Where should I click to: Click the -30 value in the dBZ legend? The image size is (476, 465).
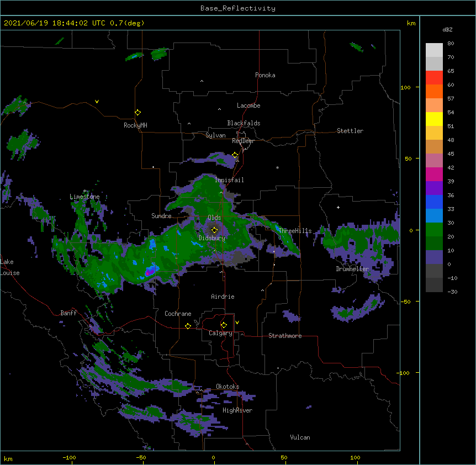(x=452, y=292)
